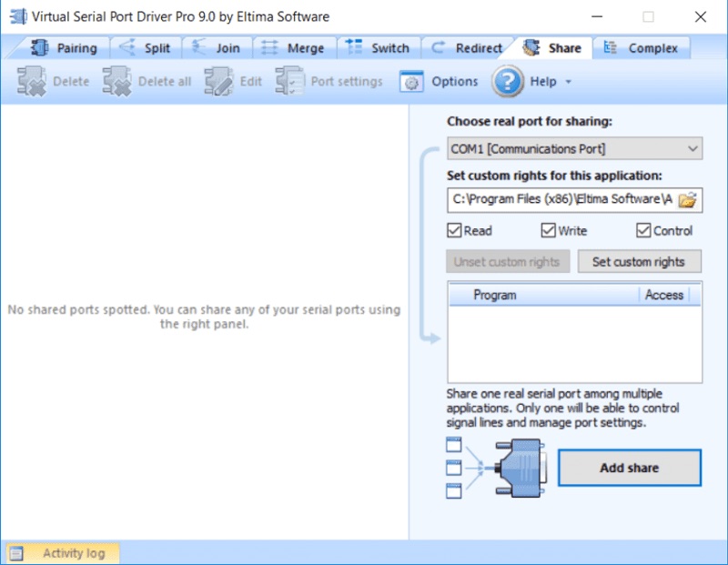Switch to the Join tab

[216, 48]
